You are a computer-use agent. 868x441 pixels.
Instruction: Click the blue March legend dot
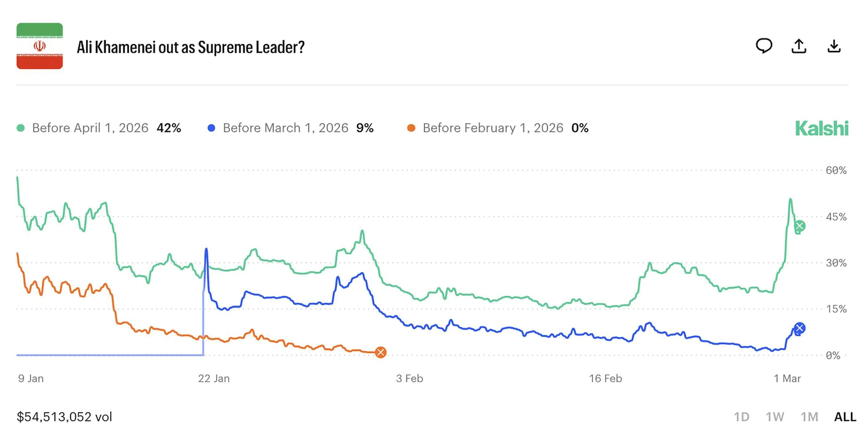point(212,128)
